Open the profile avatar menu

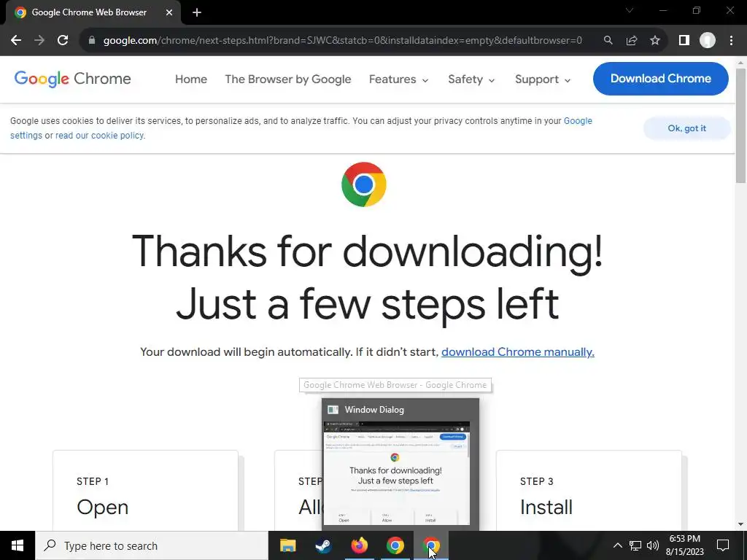[x=708, y=41]
